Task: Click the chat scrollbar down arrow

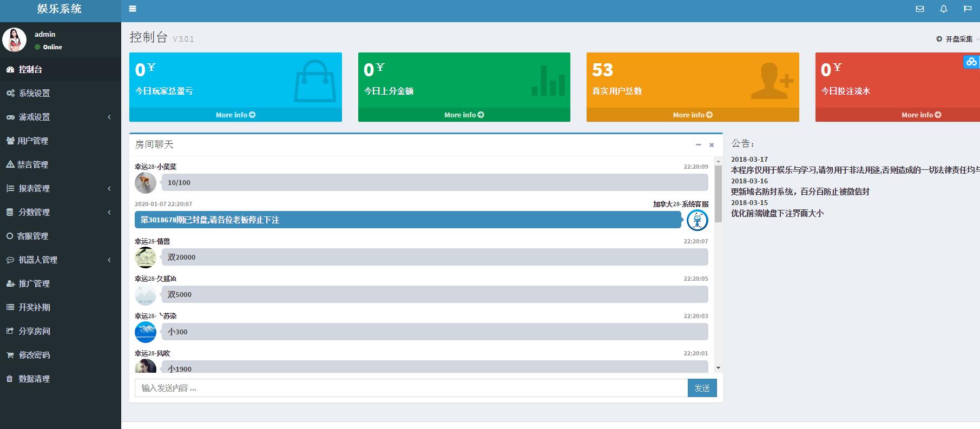Action: pyautogui.click(x=718, y=368)
